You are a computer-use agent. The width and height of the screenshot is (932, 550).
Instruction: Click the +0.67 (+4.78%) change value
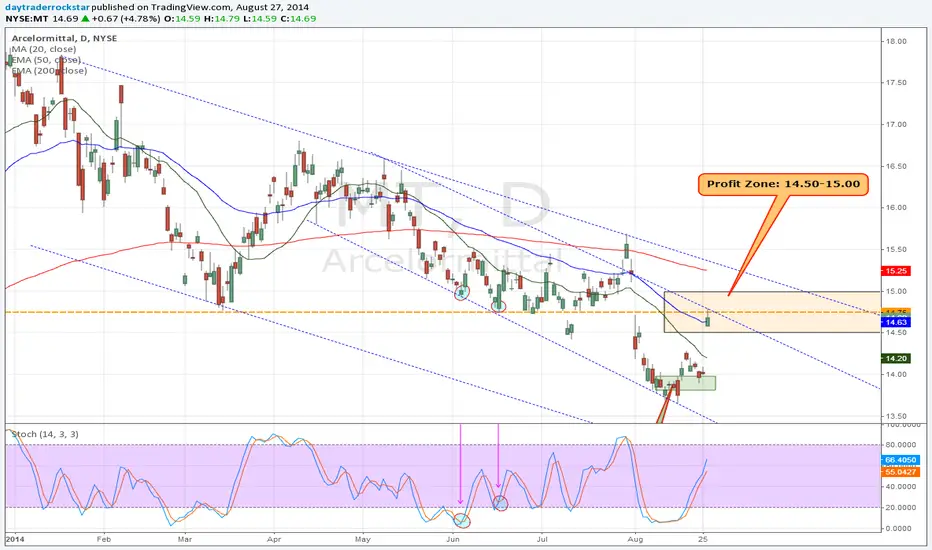click(x=125, y=18)
